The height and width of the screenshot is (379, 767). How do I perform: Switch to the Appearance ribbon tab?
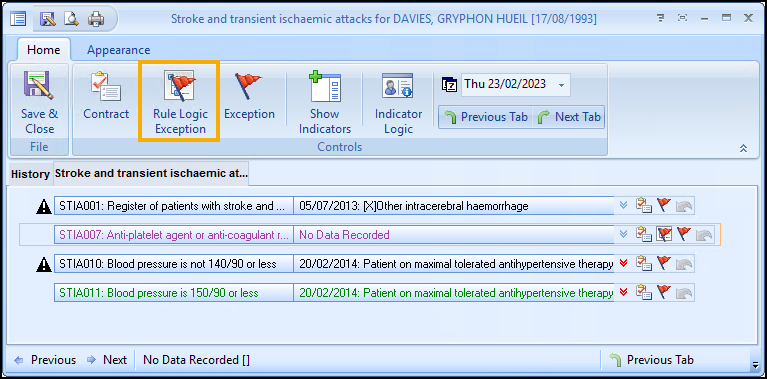(118, 50)
